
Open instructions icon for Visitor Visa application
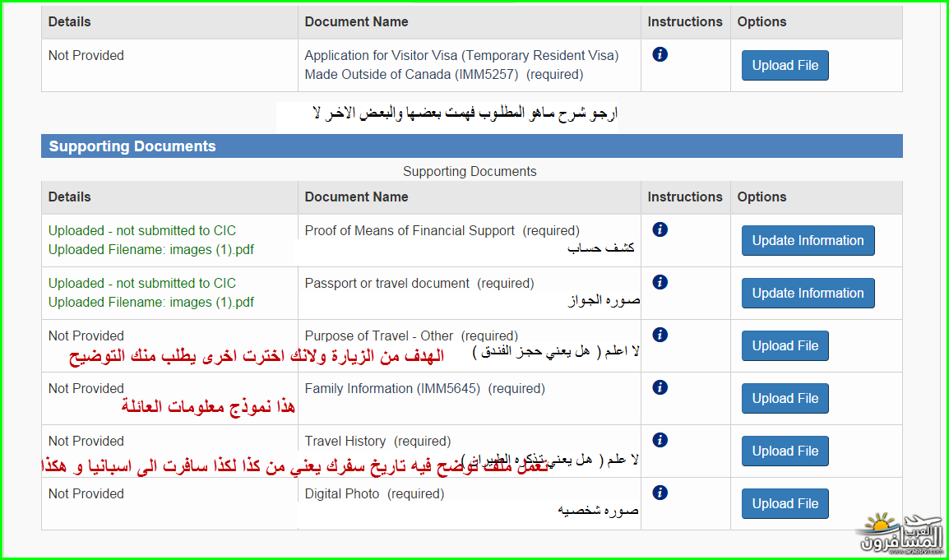(660, 54)
